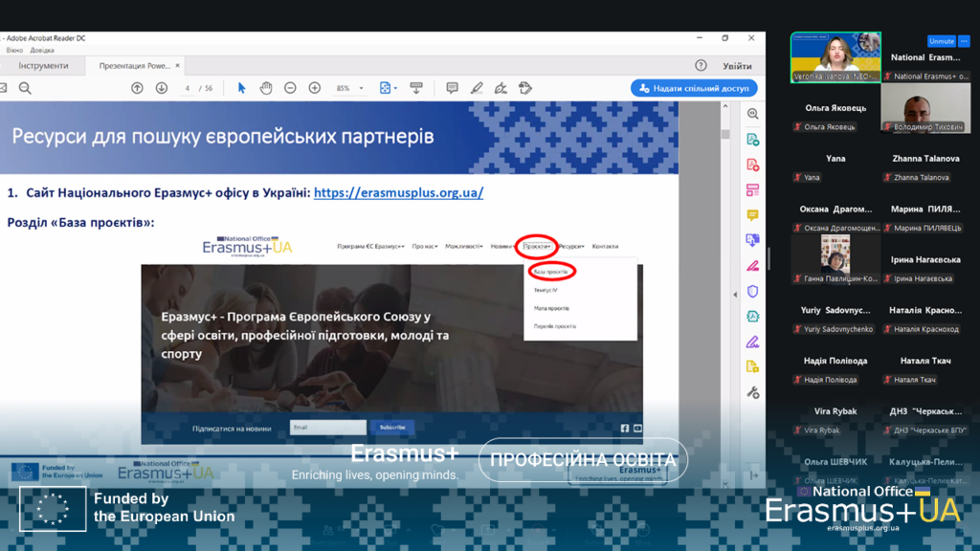Open the yellow Comment tool in right pane
The height and width of the screenshot is (551, 980).
(752, 215)
